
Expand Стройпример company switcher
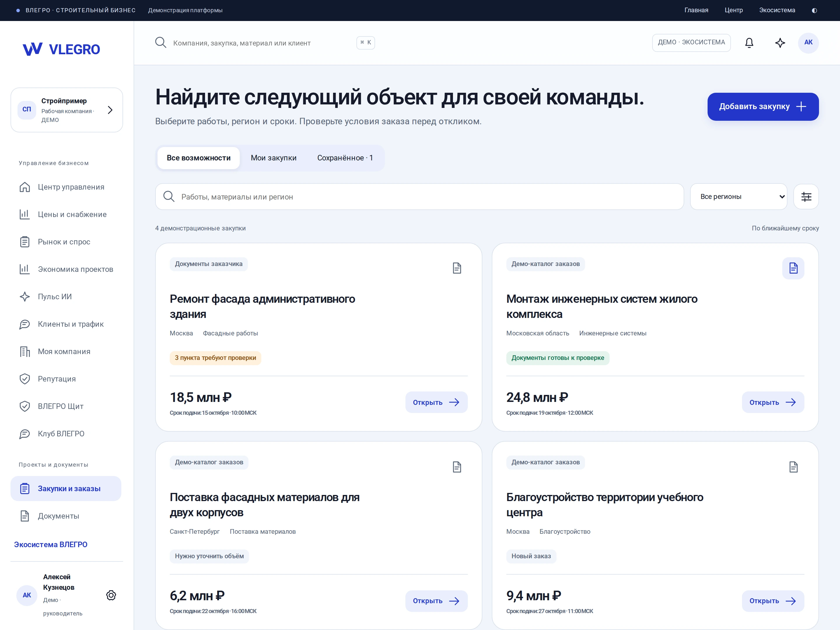[67, 110]
